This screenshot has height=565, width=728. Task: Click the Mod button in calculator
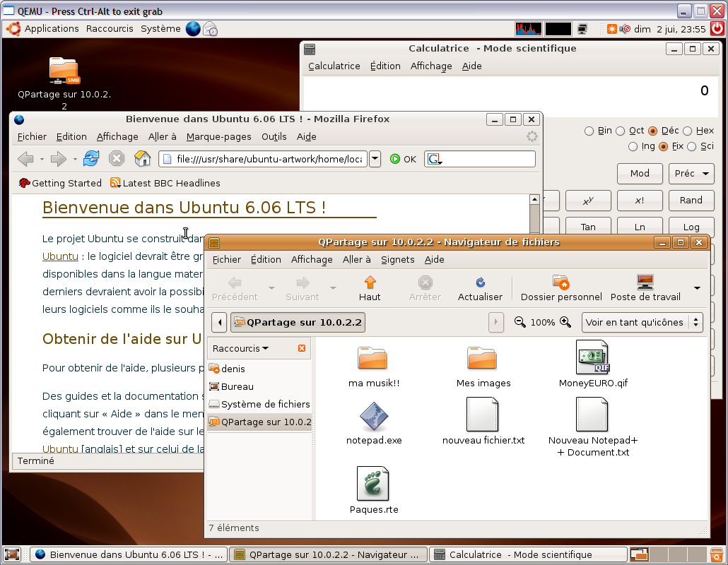click(640, 174)
